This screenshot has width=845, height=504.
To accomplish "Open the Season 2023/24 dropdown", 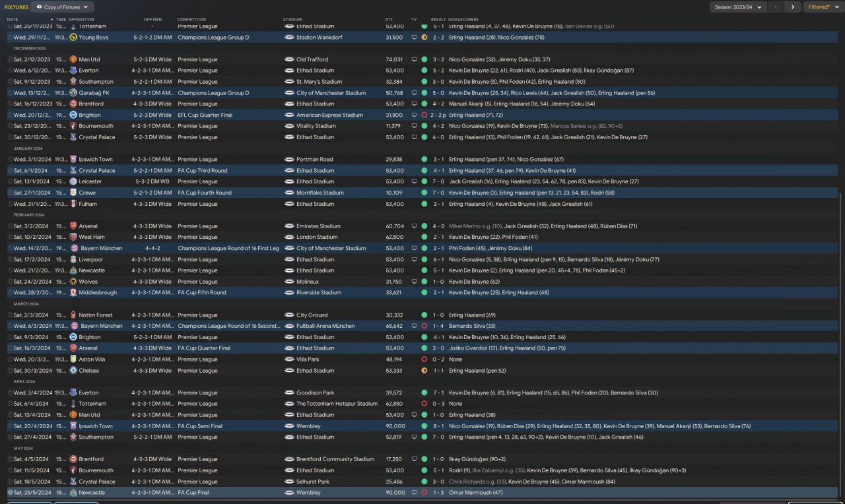I will pos(737,7).
